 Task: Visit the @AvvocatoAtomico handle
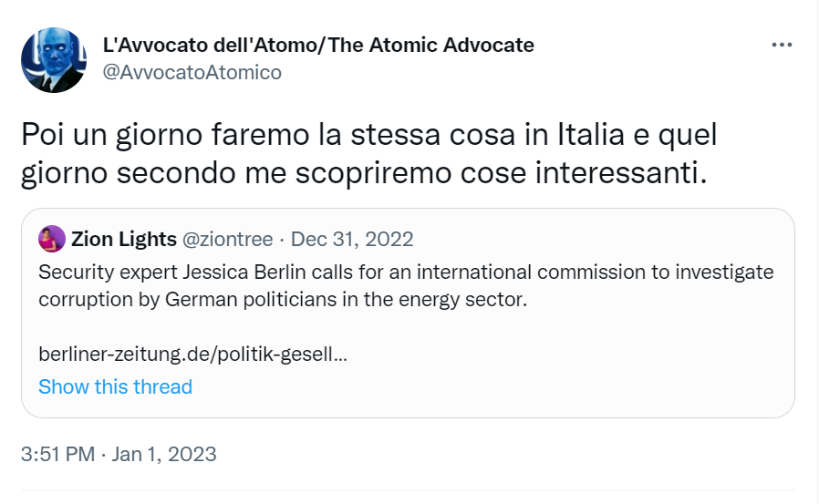pyautogui.click(x=192, y=72)
